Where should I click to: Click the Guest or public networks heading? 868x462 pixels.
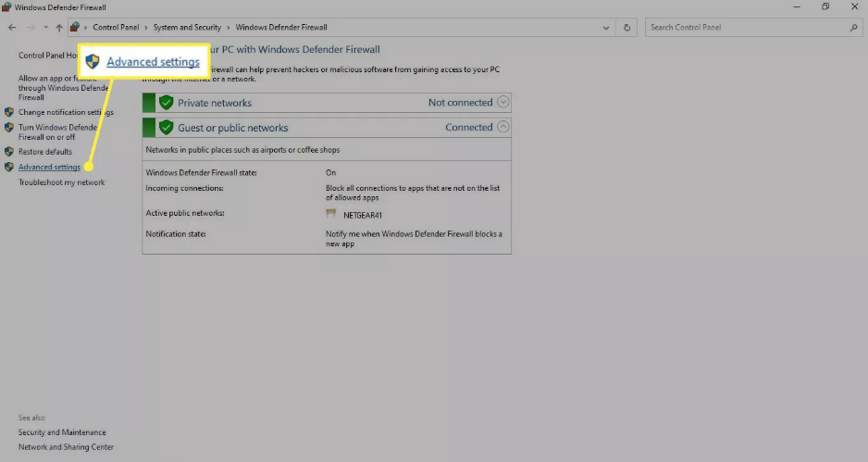click(x=233, y=128)
